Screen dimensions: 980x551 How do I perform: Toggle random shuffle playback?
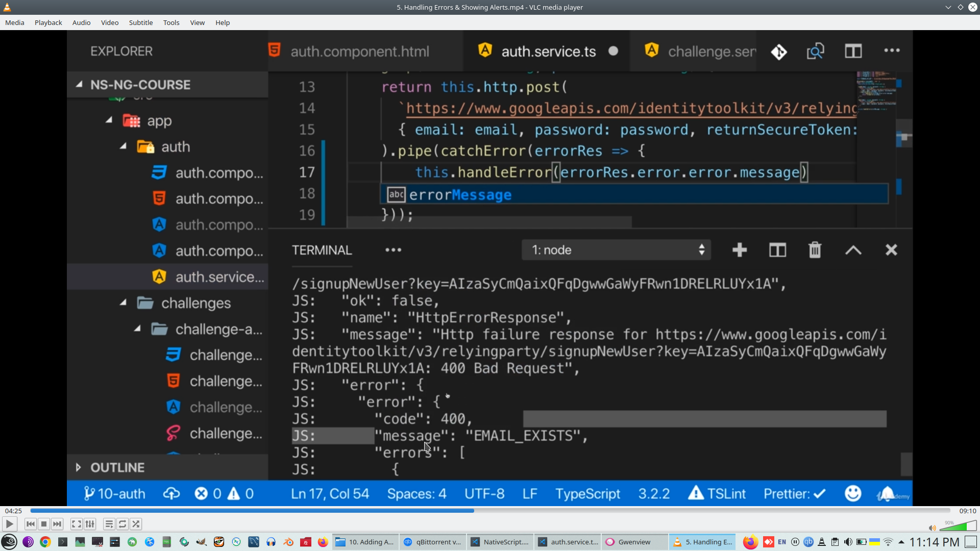click(136, 524)
